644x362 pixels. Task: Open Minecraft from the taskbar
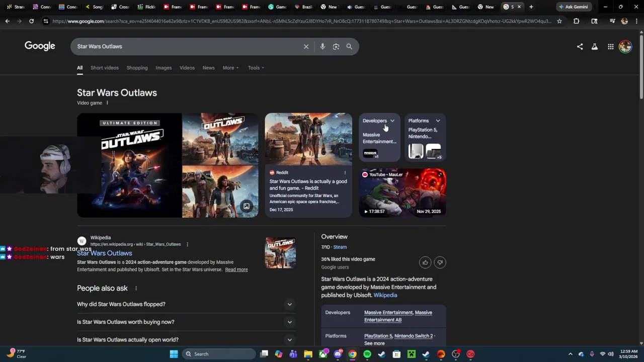(412, 354)
